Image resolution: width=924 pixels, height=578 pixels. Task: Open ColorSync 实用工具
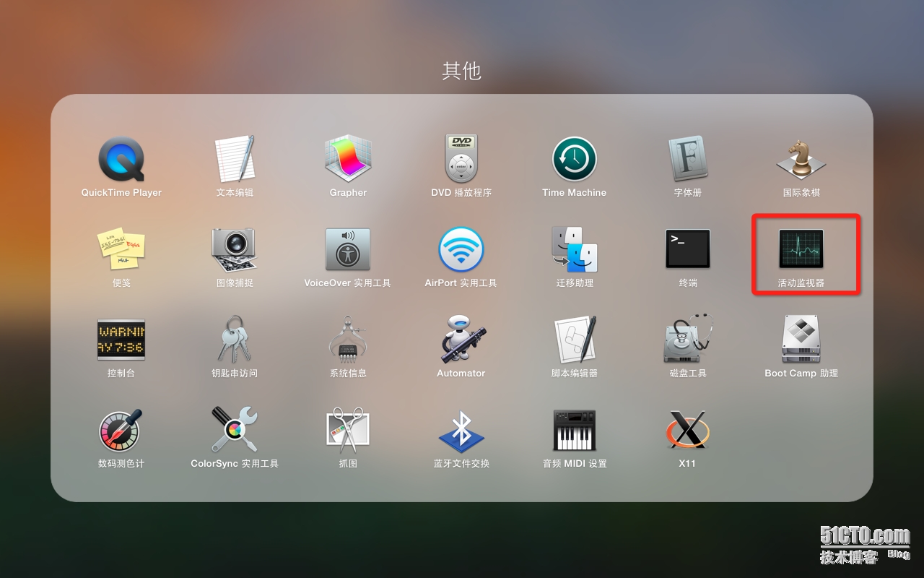(234, 430)
